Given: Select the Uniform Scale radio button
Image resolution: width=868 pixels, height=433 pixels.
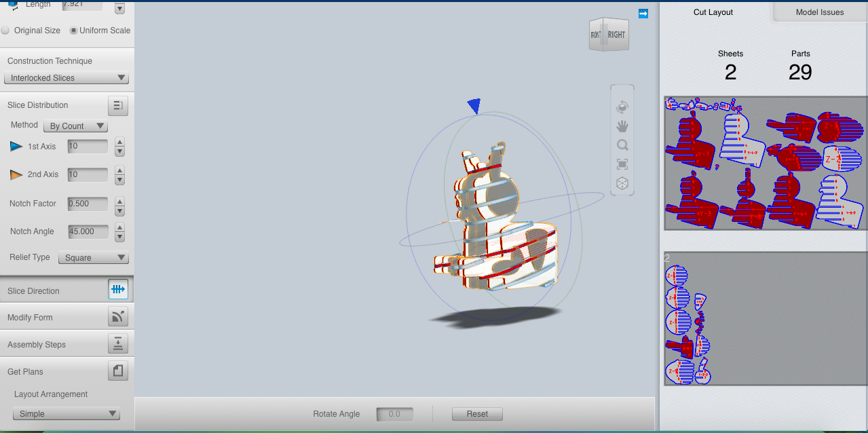Looking at the screenshot, I should click(x=73, y=31).
